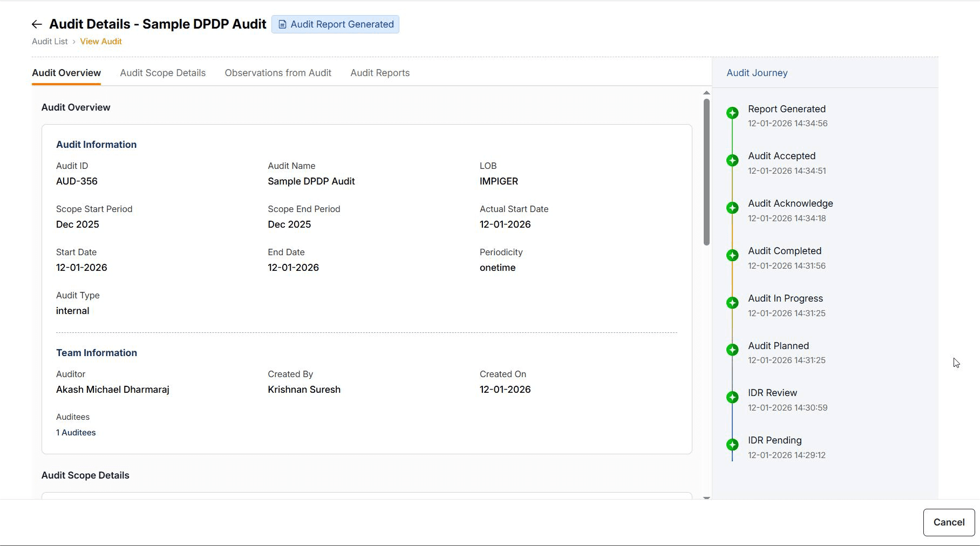Click the IDR Pending green status icon

point(732,445)
